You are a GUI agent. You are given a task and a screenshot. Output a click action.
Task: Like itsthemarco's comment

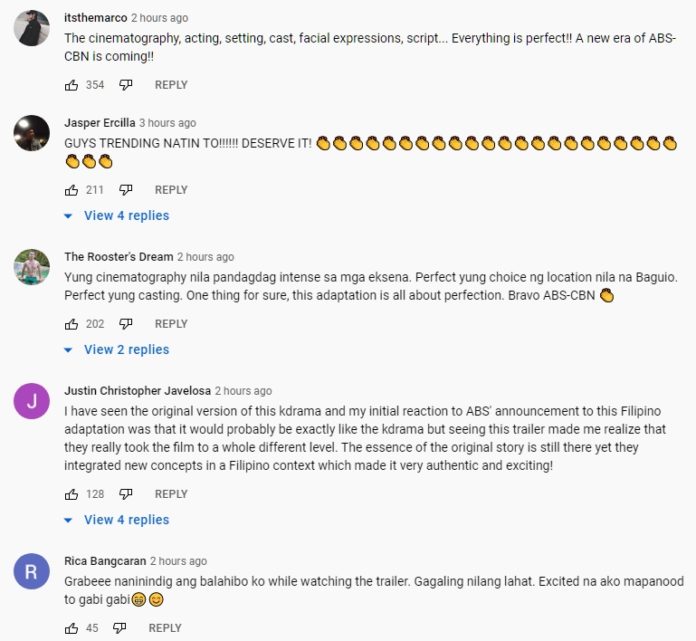point(71,85)
